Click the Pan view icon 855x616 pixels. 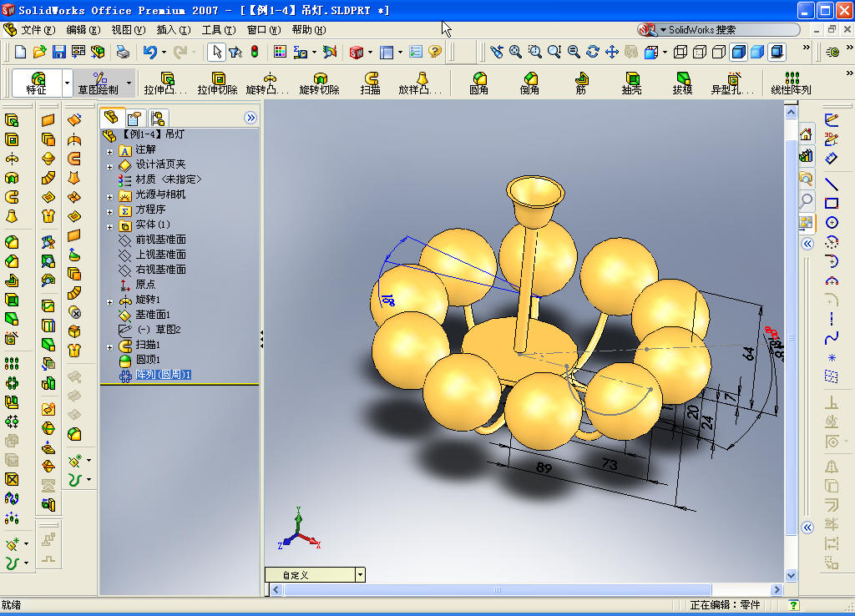point(612,52)
